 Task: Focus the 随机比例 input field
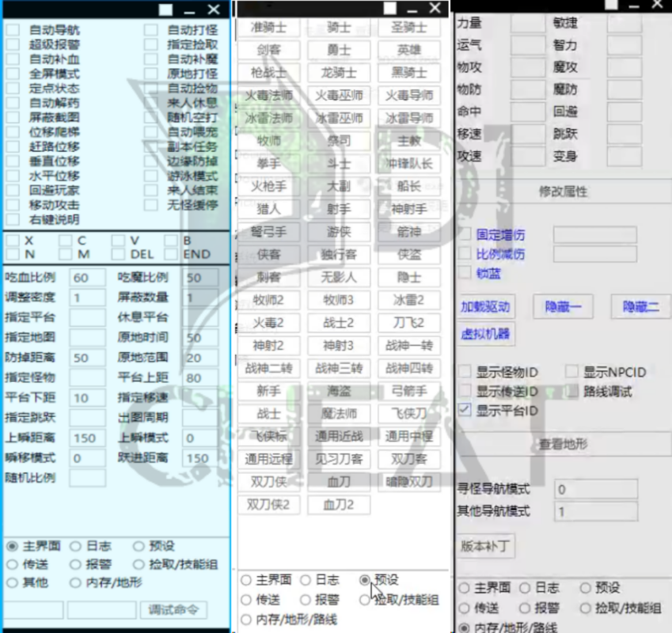[x=87, y=478]
